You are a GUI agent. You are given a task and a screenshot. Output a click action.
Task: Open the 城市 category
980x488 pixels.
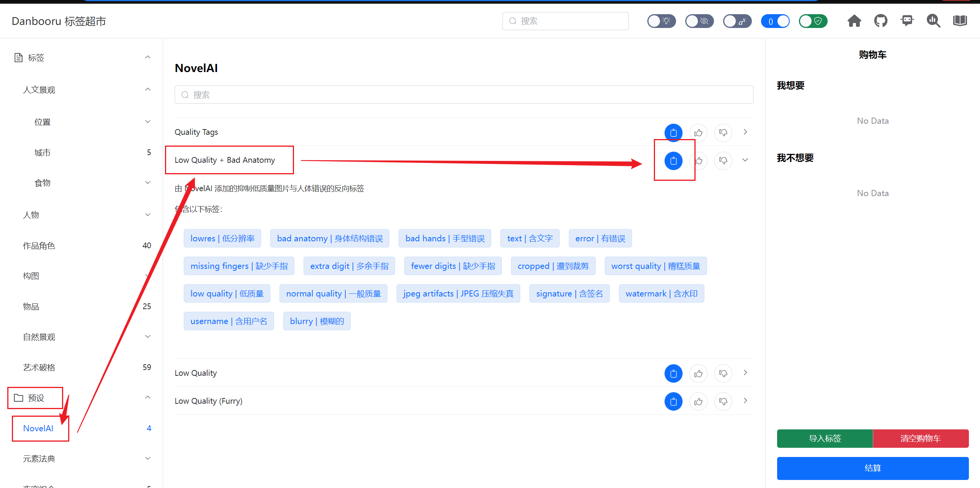(x=81, y=152)
